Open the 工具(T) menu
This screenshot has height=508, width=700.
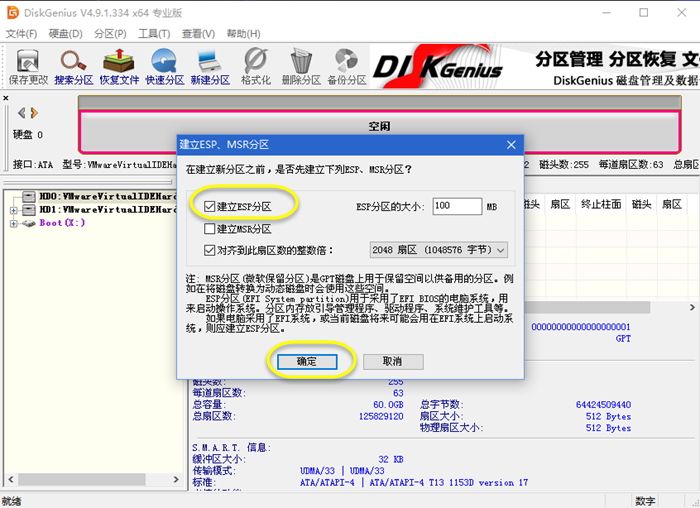click(154, 34)
